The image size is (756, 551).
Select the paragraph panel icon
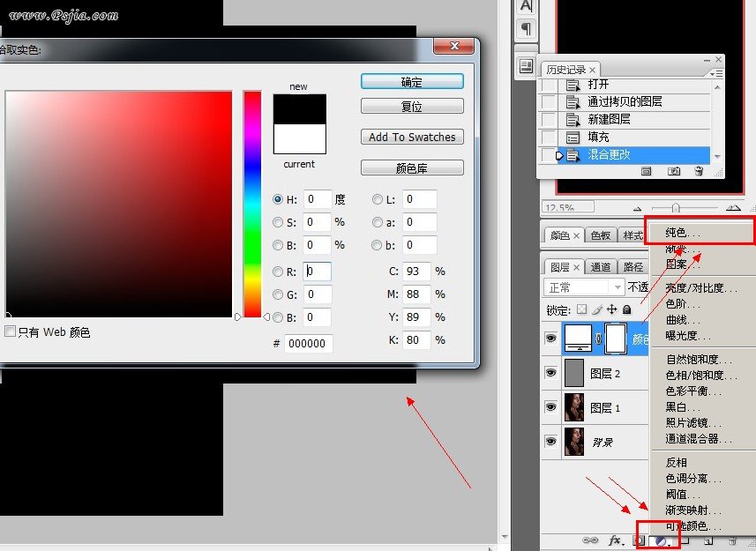tap(527, 28)
